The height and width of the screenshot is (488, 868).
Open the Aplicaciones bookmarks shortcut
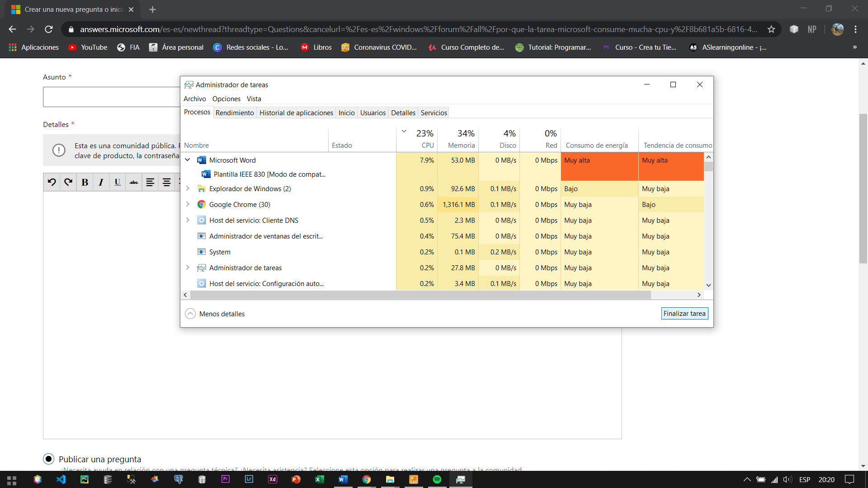click(34, 47)
